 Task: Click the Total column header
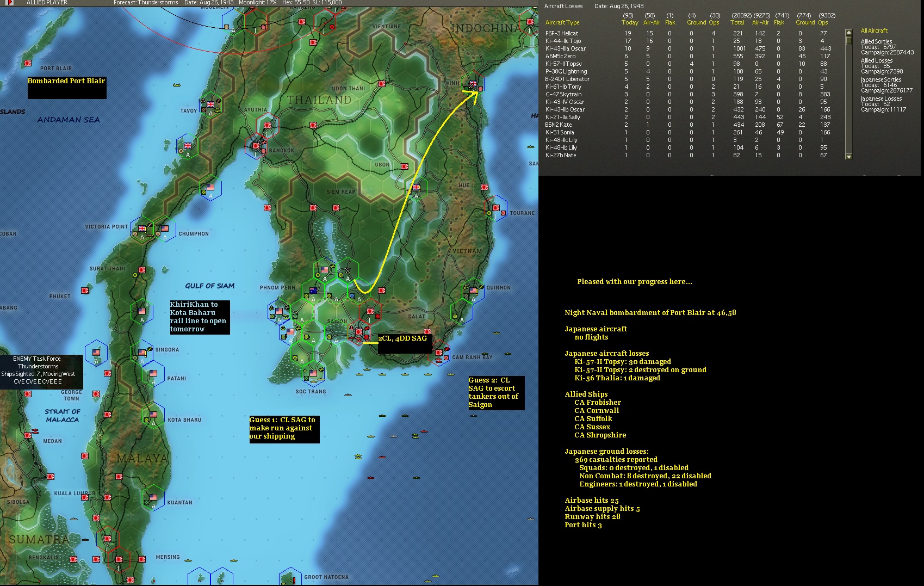point(737,23)
